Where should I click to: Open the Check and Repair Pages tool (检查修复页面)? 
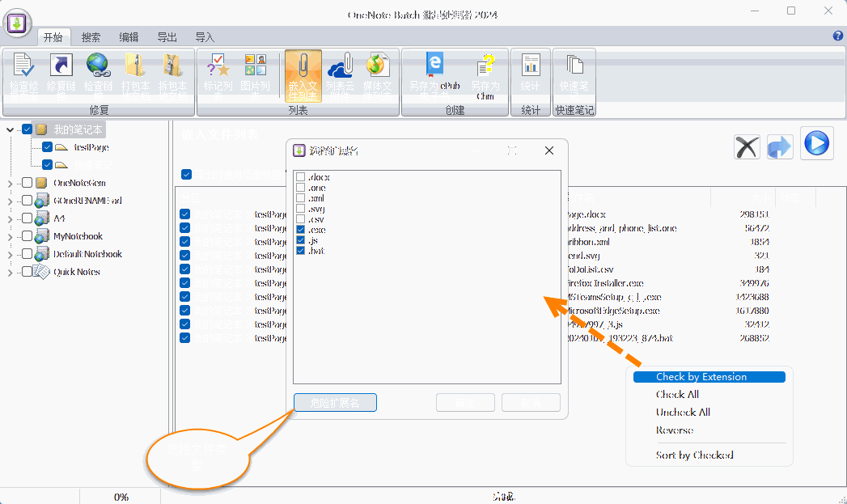tap(23, 76)
